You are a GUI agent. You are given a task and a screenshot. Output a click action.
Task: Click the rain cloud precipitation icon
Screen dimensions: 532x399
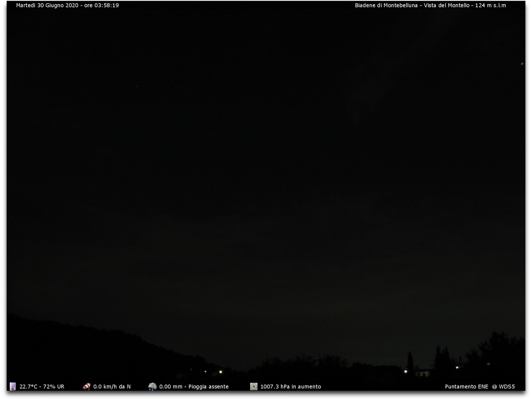click(x=153, y=386)
